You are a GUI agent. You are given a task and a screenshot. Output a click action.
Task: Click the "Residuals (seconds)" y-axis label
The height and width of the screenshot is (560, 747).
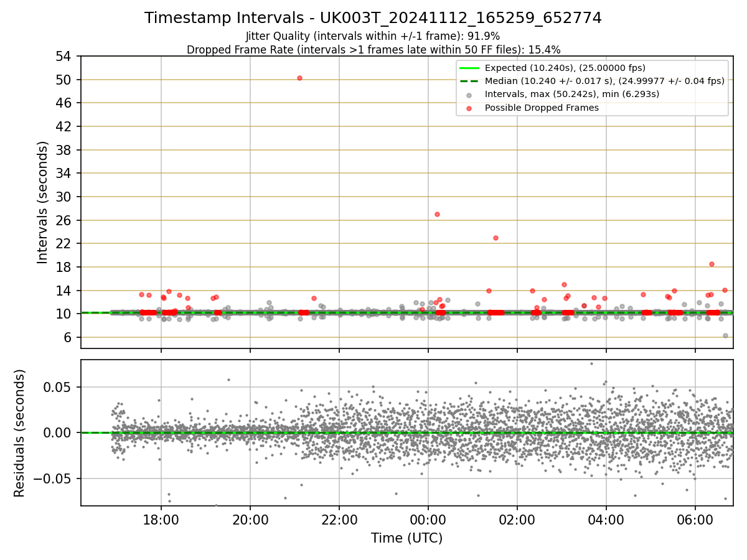[x=20, y=433]
